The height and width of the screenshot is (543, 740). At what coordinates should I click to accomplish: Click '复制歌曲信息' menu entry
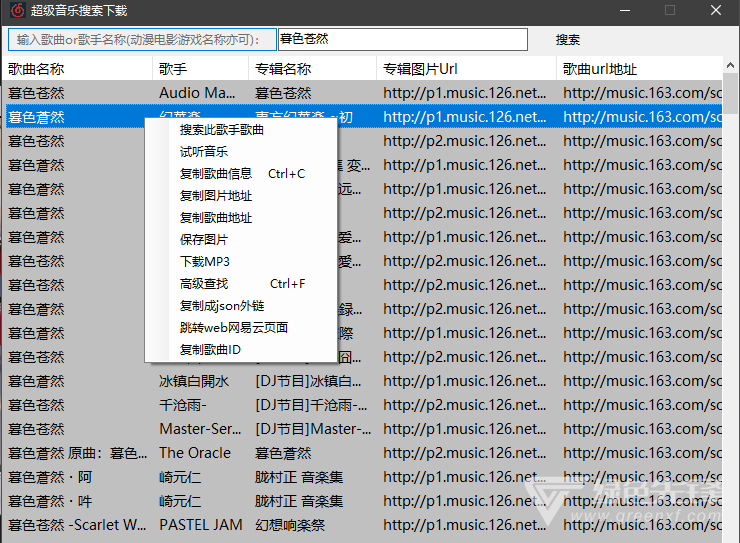click(x=216, y=174)
